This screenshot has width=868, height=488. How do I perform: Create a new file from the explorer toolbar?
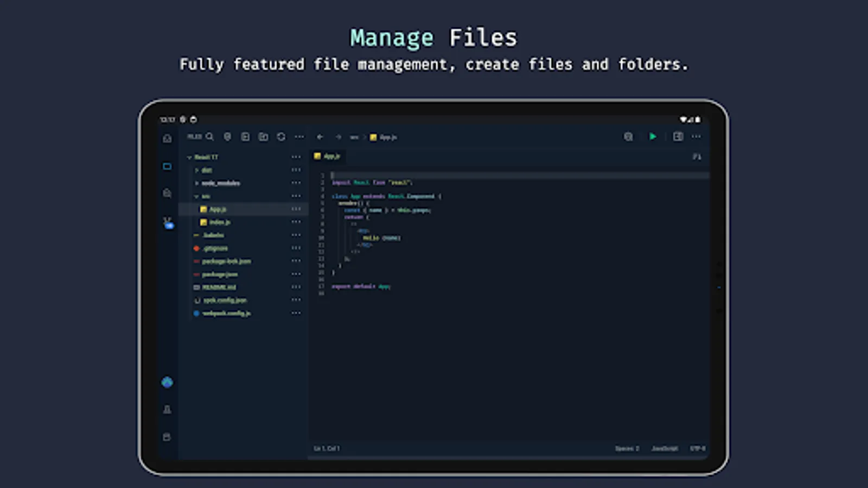pos(245,137)
